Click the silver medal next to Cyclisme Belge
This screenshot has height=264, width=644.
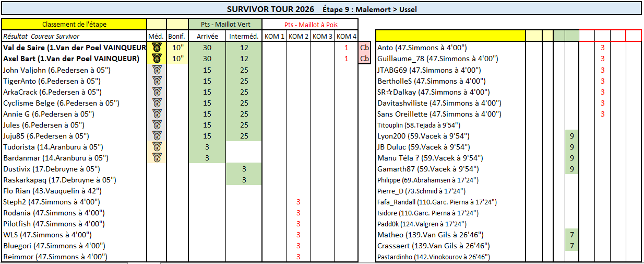pos(157,102)
